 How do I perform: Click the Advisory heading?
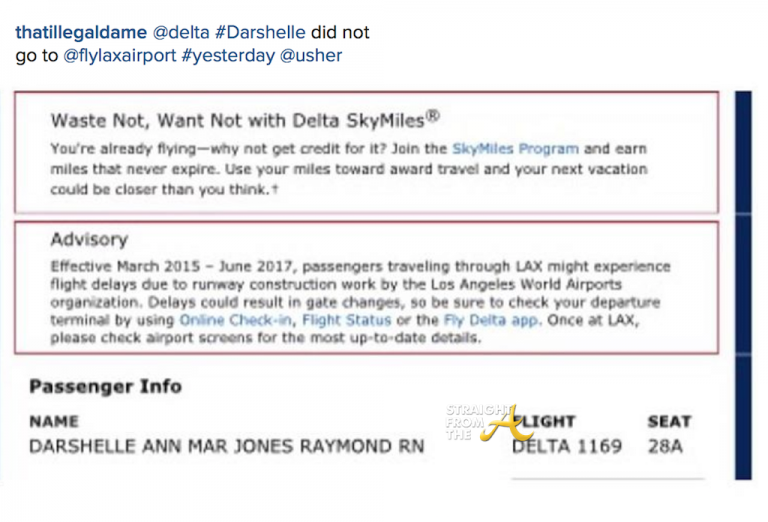(x=89, y=240)
